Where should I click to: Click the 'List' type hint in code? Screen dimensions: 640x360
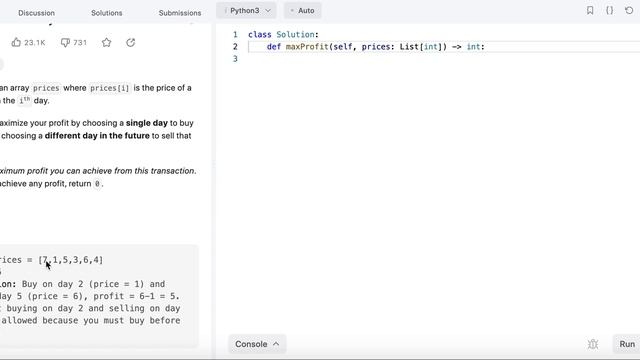pyautogui.click(x=409, y=47)
